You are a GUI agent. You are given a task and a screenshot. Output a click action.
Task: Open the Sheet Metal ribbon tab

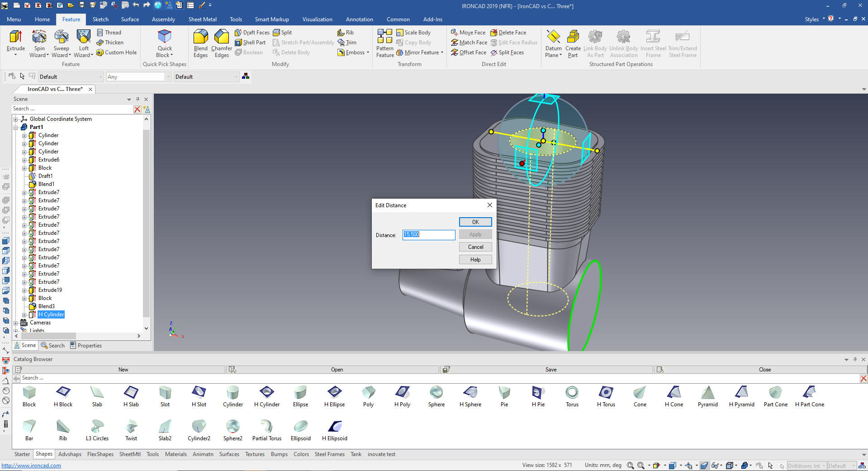tap(202, 19)
